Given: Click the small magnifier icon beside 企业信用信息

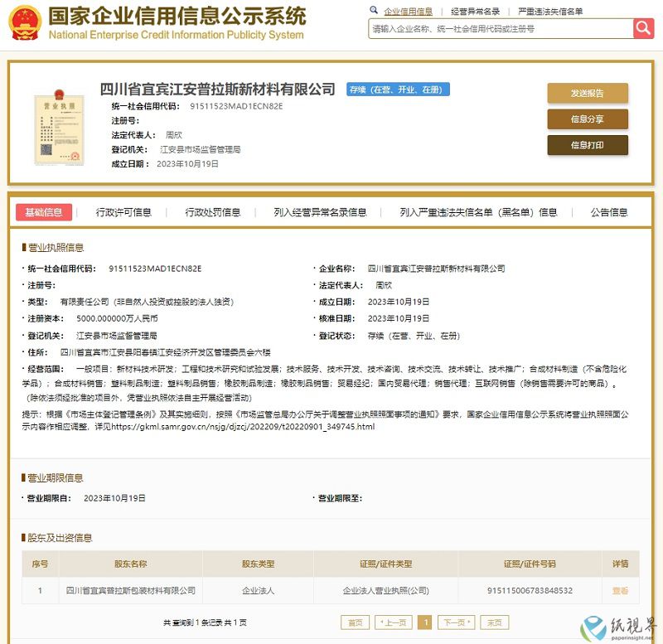Looking at the screenshot, I should pyautogui.click(x=374, y=10).
